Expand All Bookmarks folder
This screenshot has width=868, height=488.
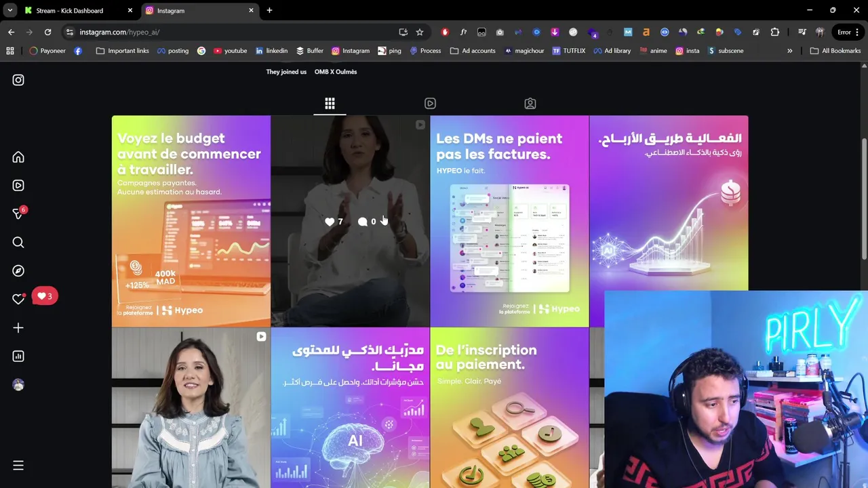(x=835, y=51)
